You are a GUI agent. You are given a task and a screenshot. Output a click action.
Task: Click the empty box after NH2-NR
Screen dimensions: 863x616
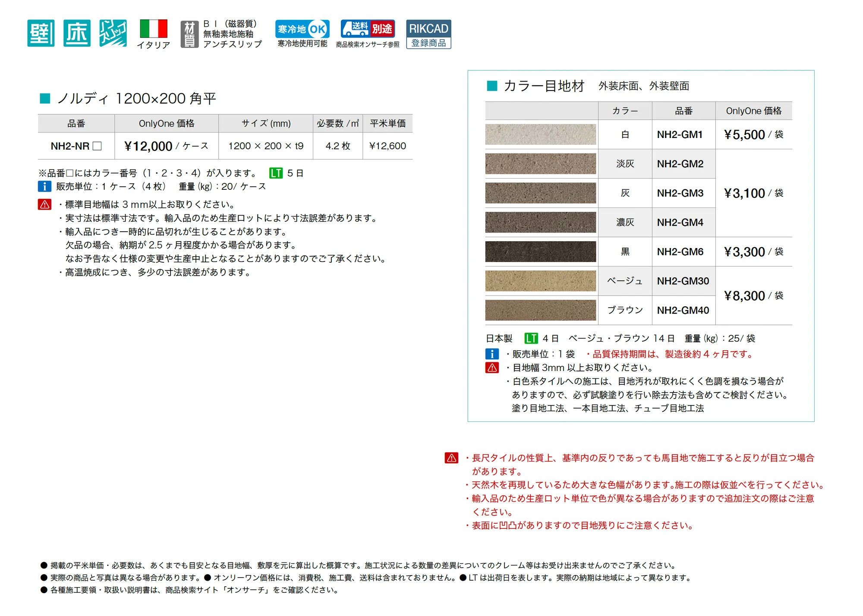point(98,146)
